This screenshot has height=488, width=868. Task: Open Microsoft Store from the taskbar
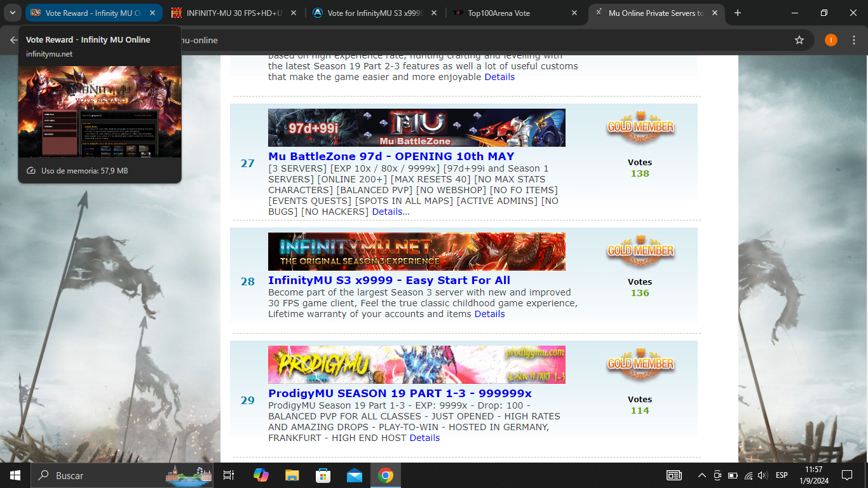[x=323, y=475]
